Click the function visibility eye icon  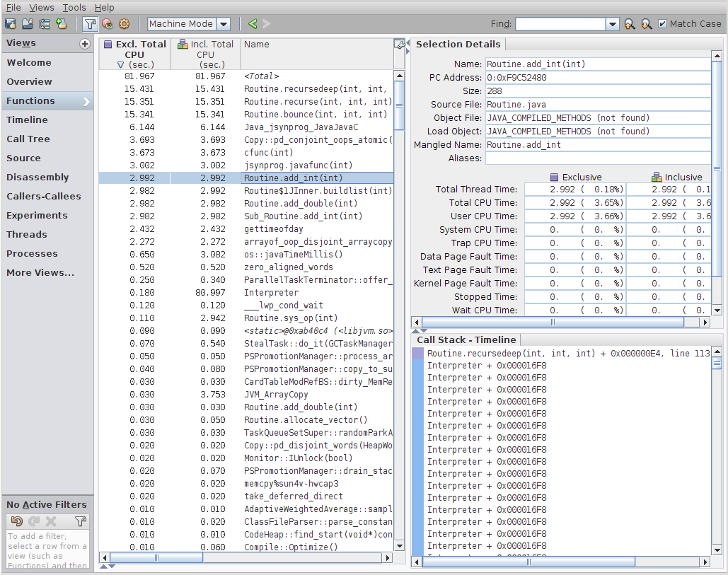[108, 23]
